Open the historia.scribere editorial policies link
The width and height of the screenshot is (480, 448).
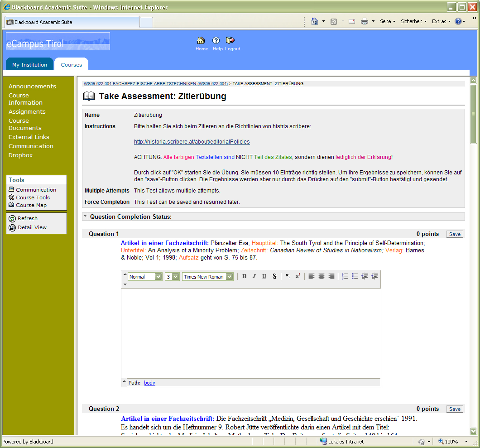(x=192, y=142)
